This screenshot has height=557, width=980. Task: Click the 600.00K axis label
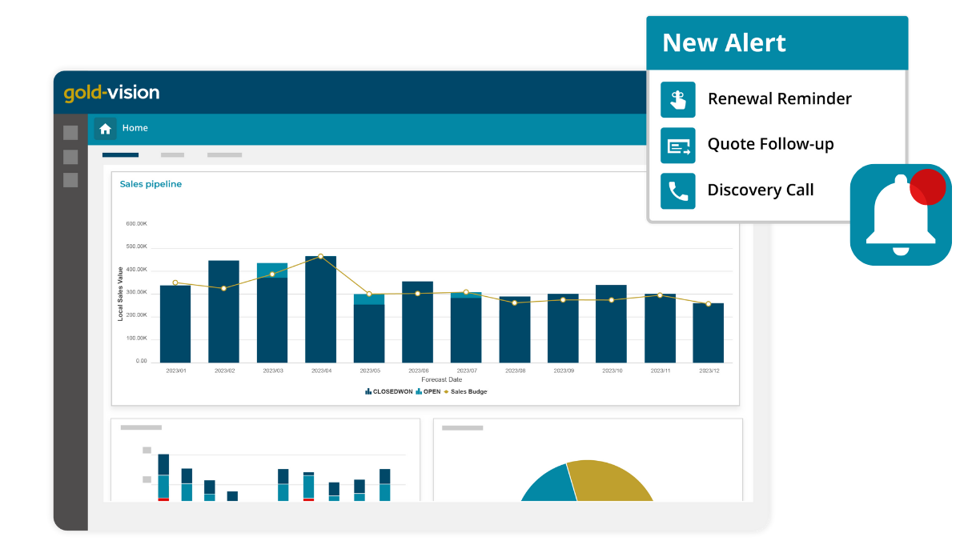(x=136, y=223)
